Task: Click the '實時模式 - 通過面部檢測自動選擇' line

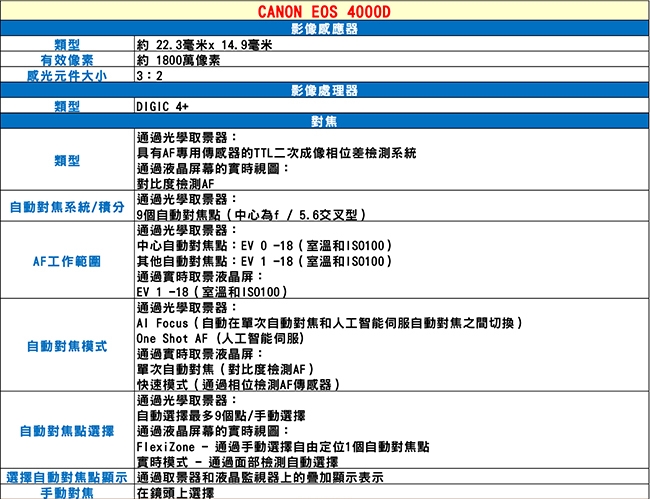Action: coord(237,462)
